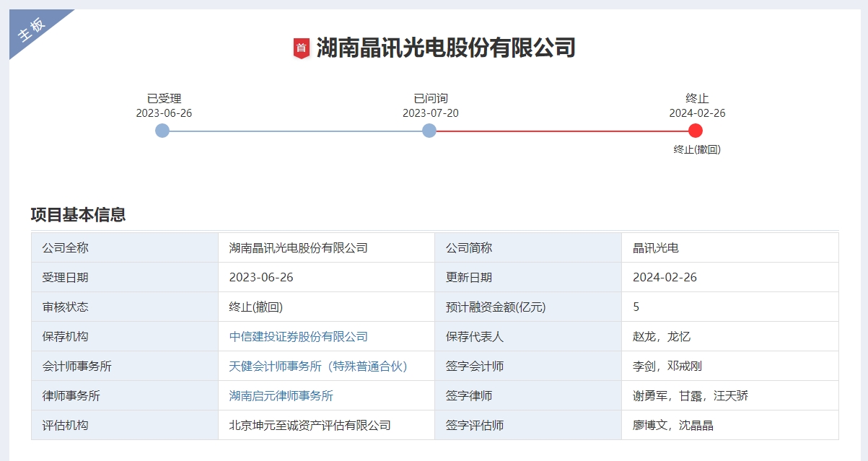The image size is (868, 461).
Task: Visit the 湖南启元律师事务所 law firm link
Action: point(281,396)
